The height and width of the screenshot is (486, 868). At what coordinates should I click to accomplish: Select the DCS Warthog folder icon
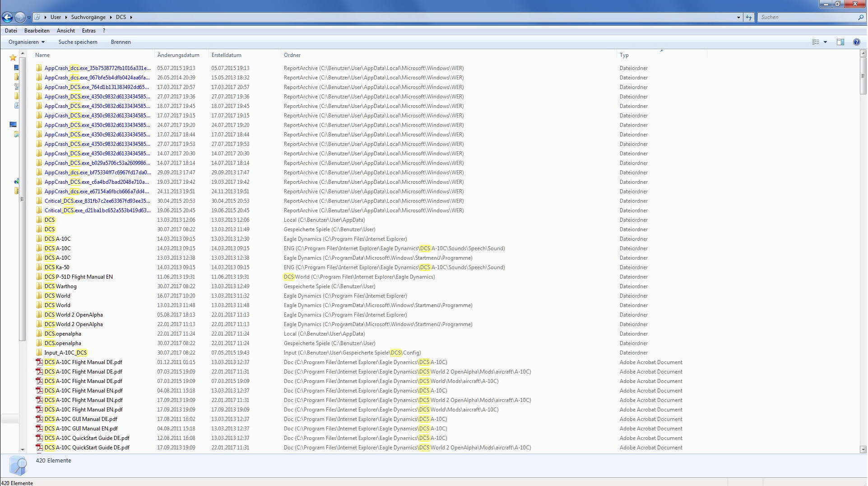39,286
